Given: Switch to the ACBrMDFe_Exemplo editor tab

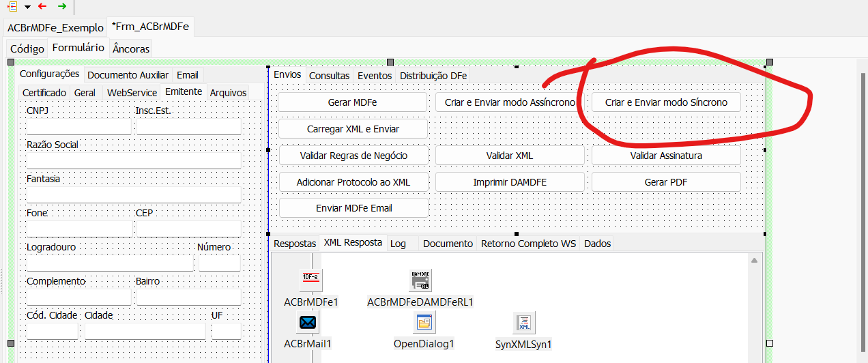Looking at the screenshot, I should pos(55,27).
